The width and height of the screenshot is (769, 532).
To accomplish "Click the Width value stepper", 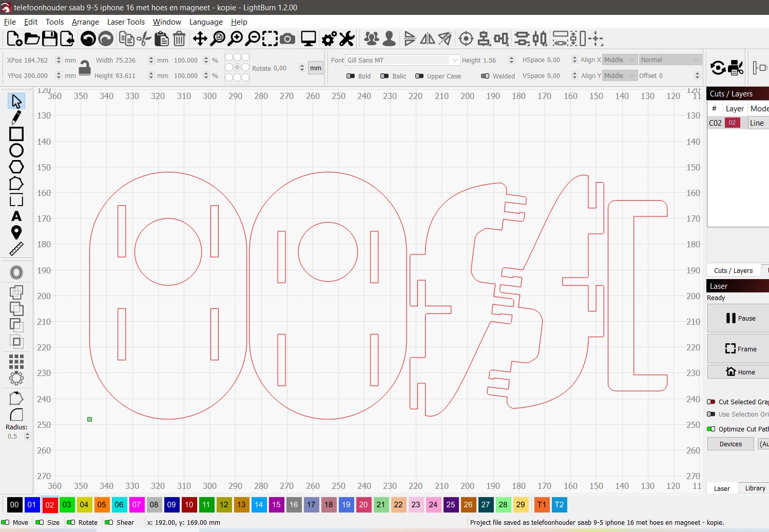I will (151, 60).
